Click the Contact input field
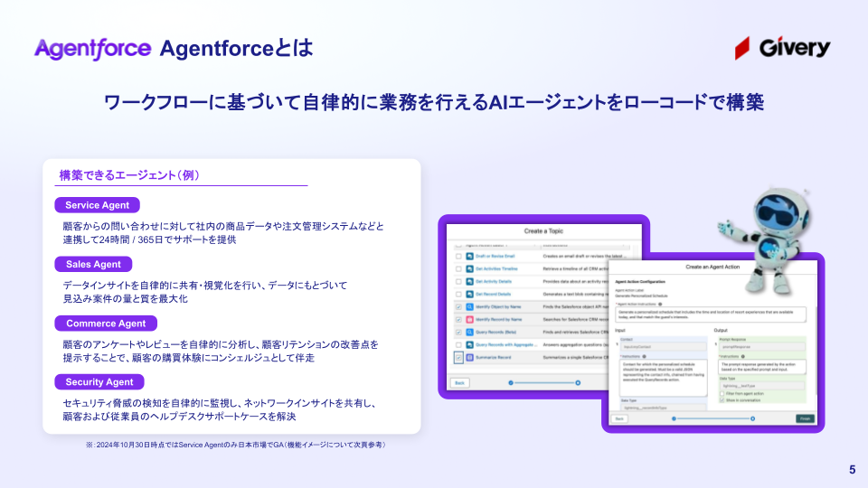868x488 pixels. coord(663,347)
